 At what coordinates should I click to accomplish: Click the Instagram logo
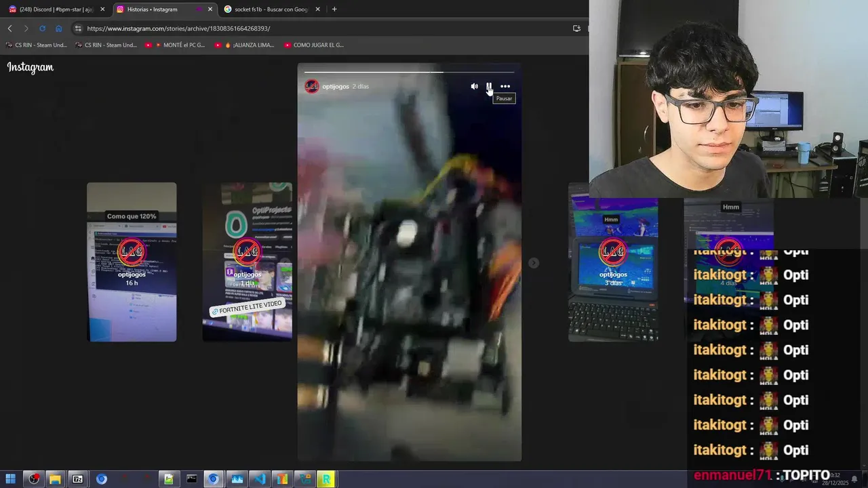[31, 67]
